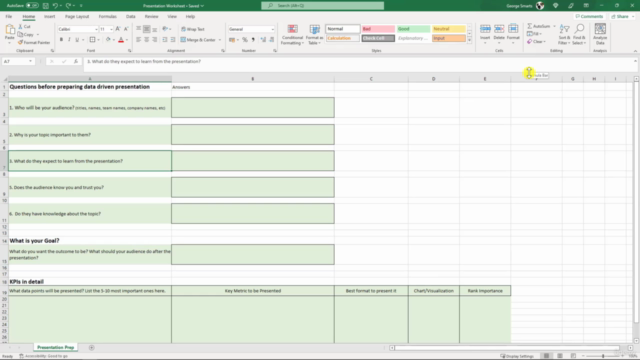Increase indent in Alignment group

click(173, 40)
